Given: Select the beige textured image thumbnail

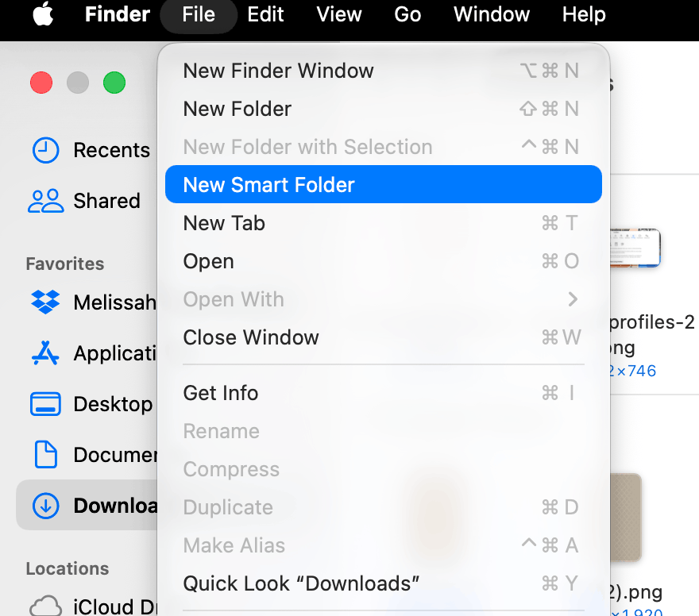Looking at the screenshot, I should (626, 518).
